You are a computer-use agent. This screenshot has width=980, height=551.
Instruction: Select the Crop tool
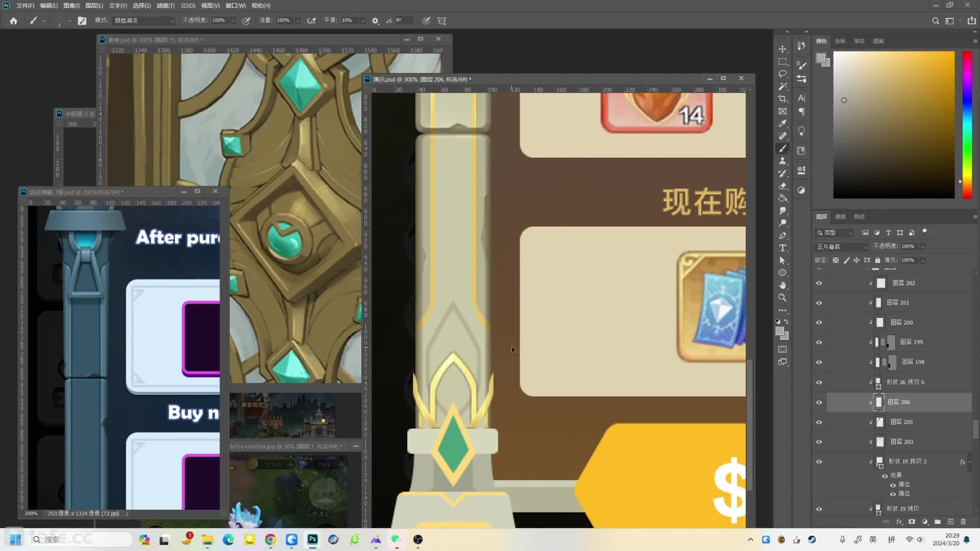pyautogui.click(x=782, y=99)
